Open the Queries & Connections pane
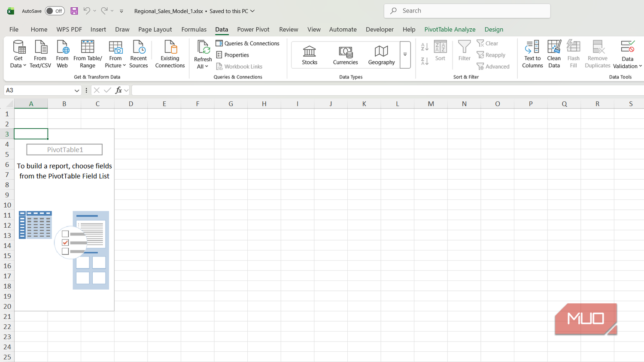This screenshot has width=644, height=362. tap(248, 43)
